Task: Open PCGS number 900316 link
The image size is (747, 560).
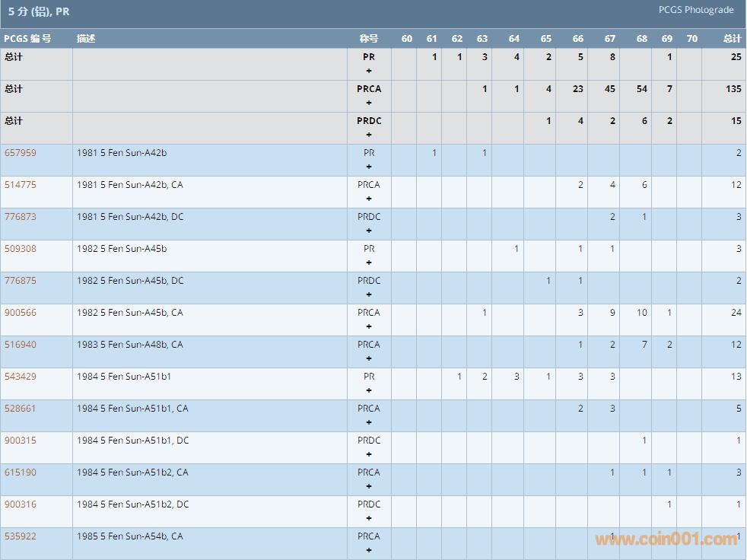Action: click(x=20, y=504)
